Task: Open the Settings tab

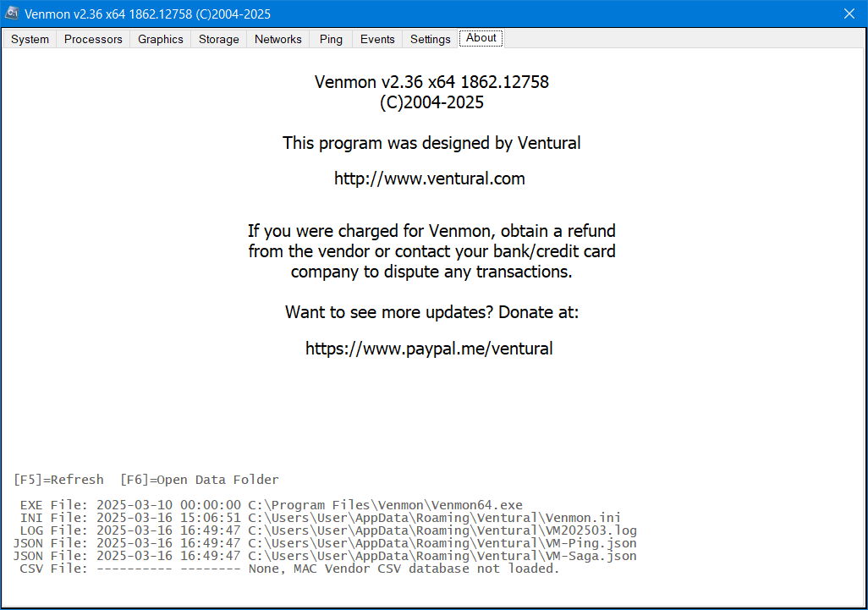Action: tap(430, 39)
